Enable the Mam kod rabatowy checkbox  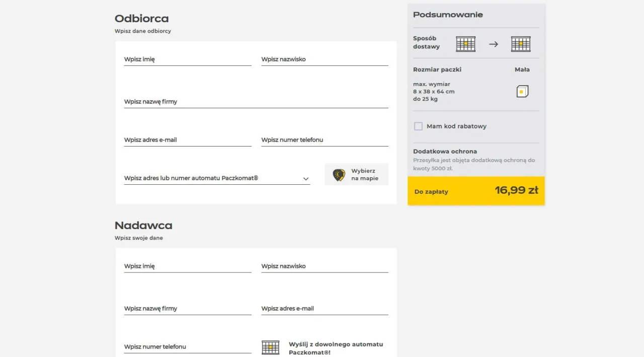pos(418,126)
